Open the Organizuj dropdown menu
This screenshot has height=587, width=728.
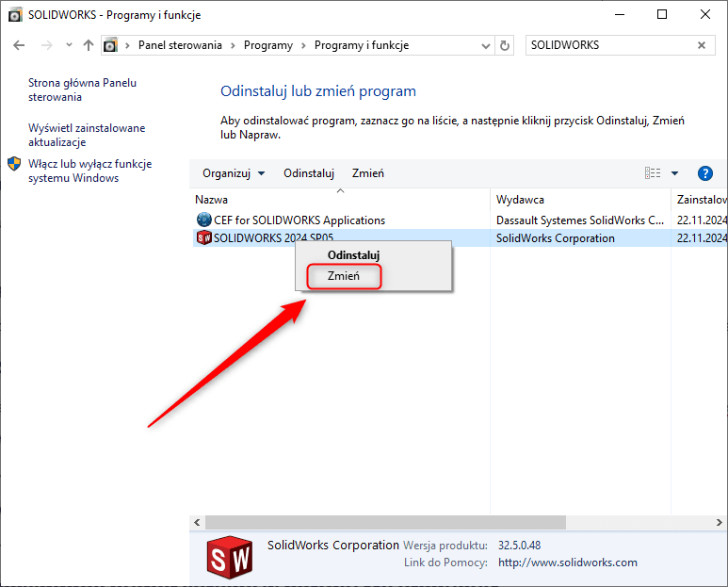pos(234,173)
